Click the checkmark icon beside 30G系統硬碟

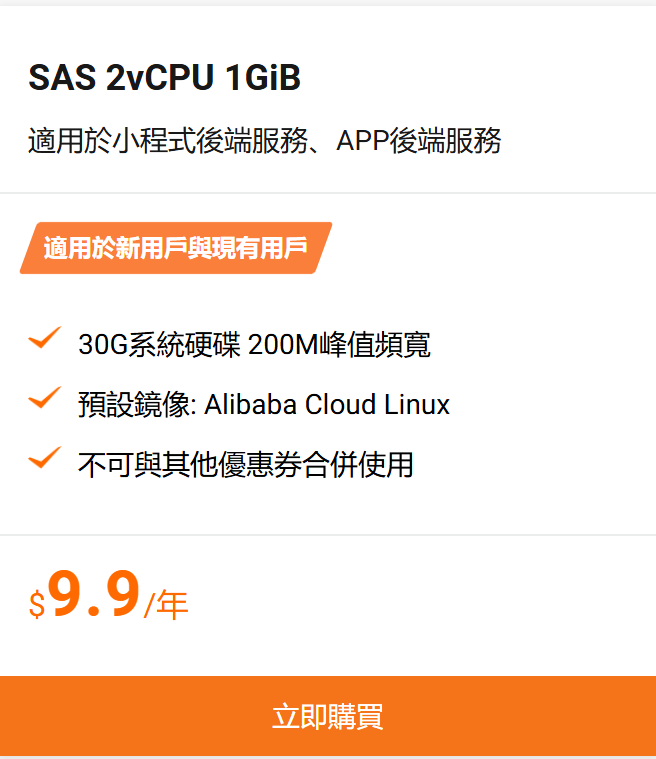(45, 338)
